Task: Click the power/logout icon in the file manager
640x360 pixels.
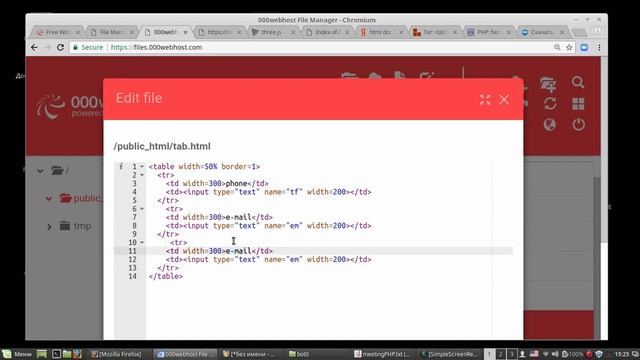Action: click(x=578, y=124)
